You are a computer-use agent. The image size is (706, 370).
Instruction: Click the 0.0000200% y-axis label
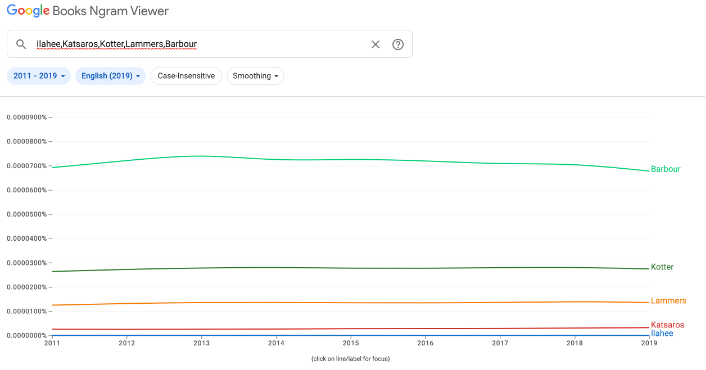pos(27,287)
